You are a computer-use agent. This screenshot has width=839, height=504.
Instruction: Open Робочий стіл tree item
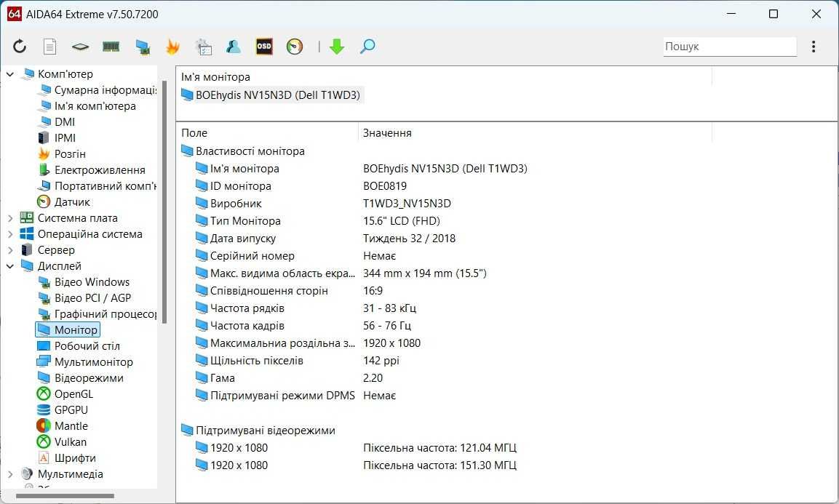pyautogui.click(x=79, y=346)
